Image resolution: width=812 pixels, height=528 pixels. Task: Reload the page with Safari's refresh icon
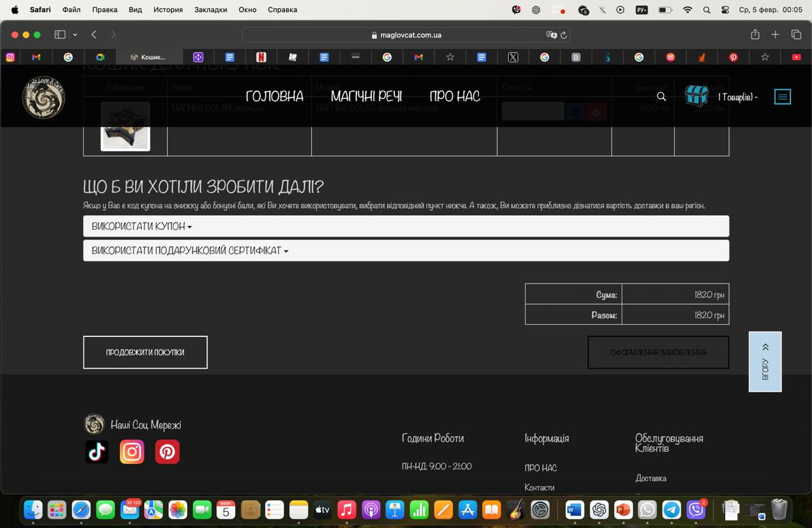point(563,35)
